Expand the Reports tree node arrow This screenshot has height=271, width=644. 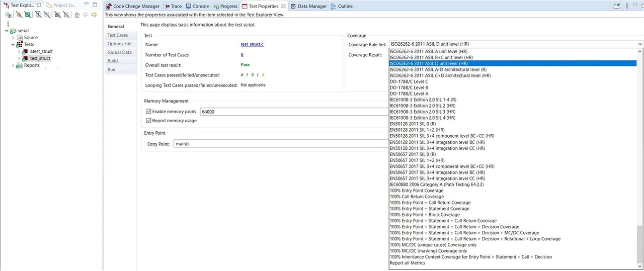(x=13, y=65)
